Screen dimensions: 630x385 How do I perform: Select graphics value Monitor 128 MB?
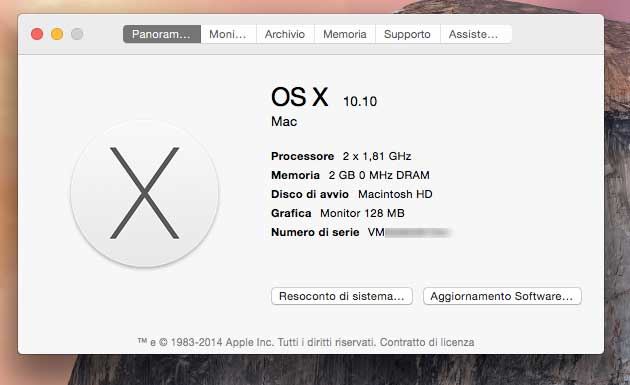coord(362,213)
